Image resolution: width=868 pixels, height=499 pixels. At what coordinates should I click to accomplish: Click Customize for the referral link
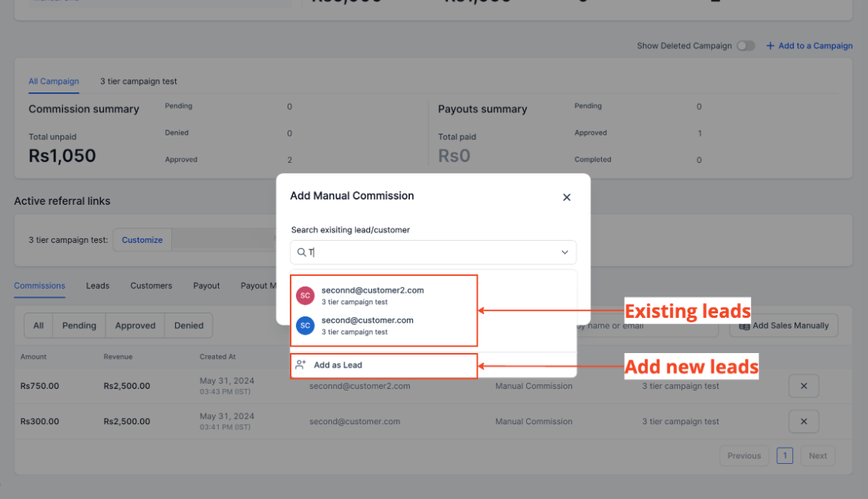click(142, 240)
